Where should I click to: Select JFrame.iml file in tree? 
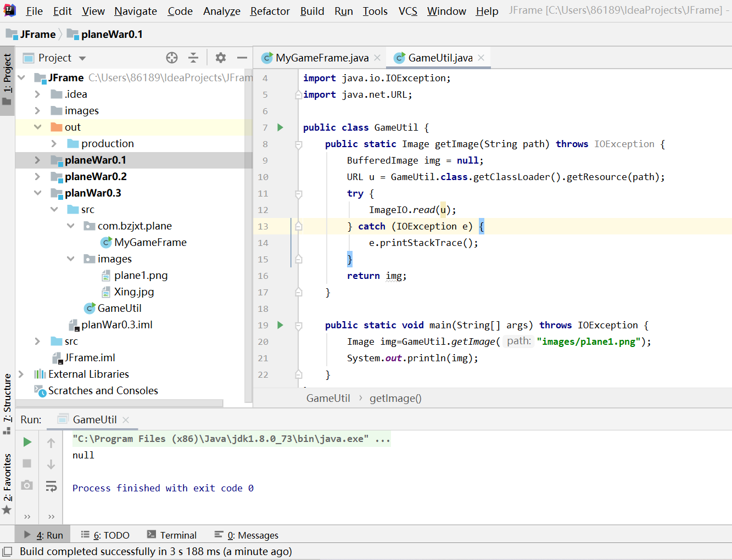83,357
